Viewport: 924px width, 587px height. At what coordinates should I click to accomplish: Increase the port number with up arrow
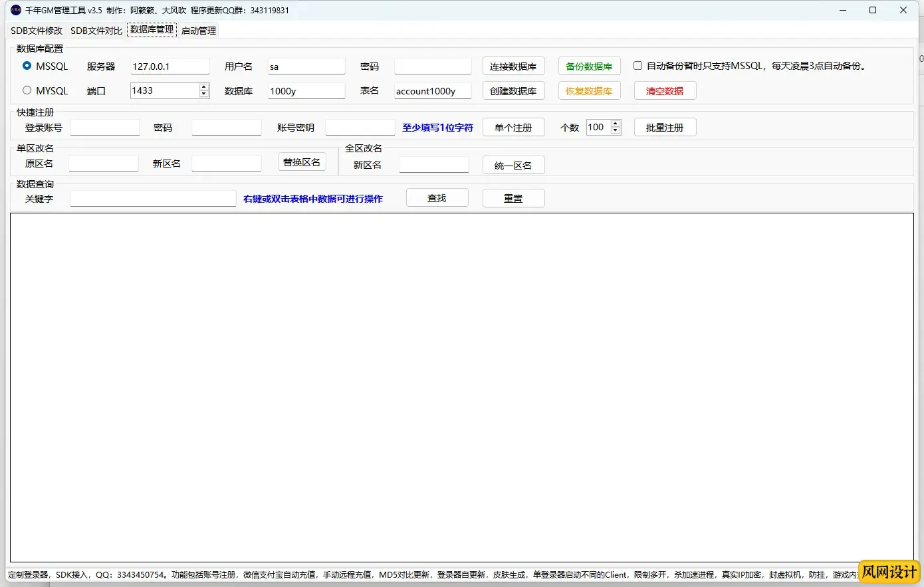pos(204,87)
